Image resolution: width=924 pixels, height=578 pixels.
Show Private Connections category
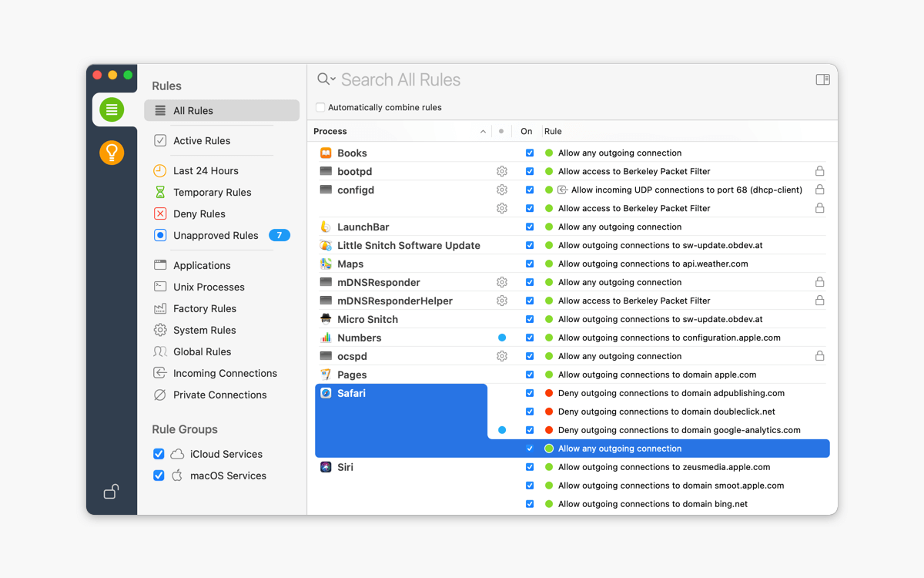point(222,395)
